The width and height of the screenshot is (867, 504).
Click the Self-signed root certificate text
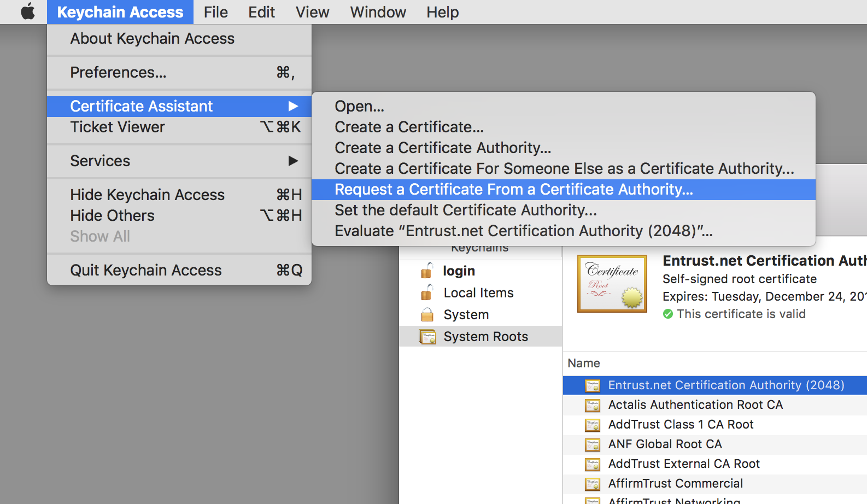coord(740,279)
